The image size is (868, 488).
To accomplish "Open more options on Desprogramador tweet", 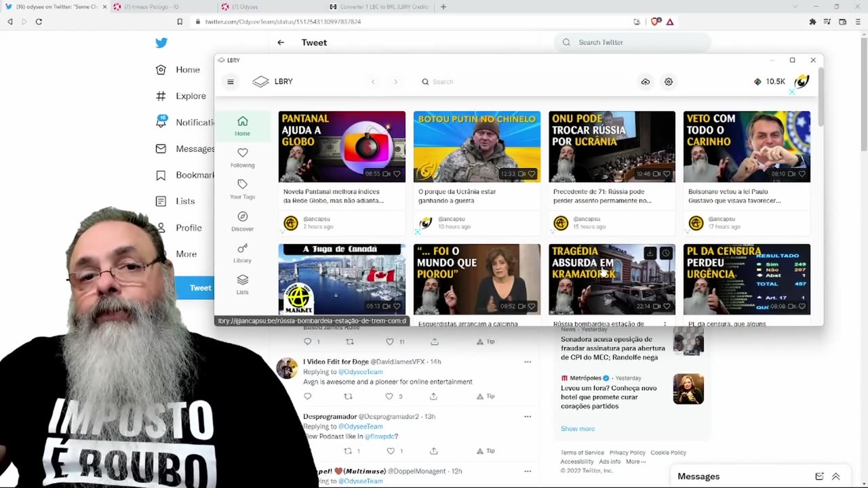I will tap(528, 417).
